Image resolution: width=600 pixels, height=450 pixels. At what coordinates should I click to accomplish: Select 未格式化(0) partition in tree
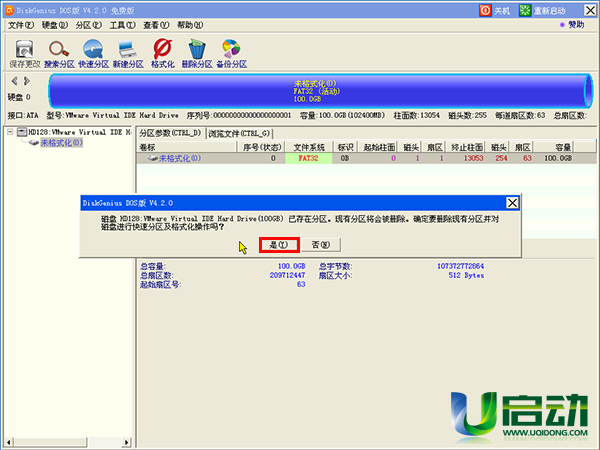(61, 143)
